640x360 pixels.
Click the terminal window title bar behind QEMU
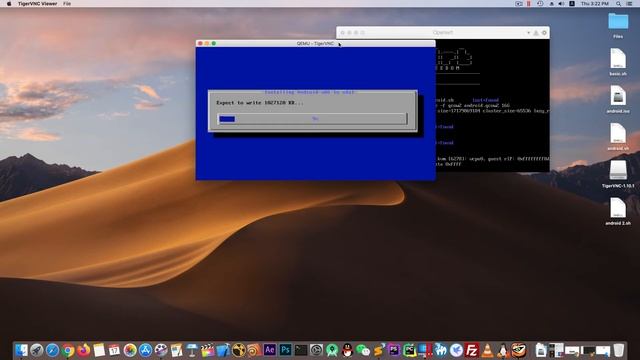tap(442, 33)
